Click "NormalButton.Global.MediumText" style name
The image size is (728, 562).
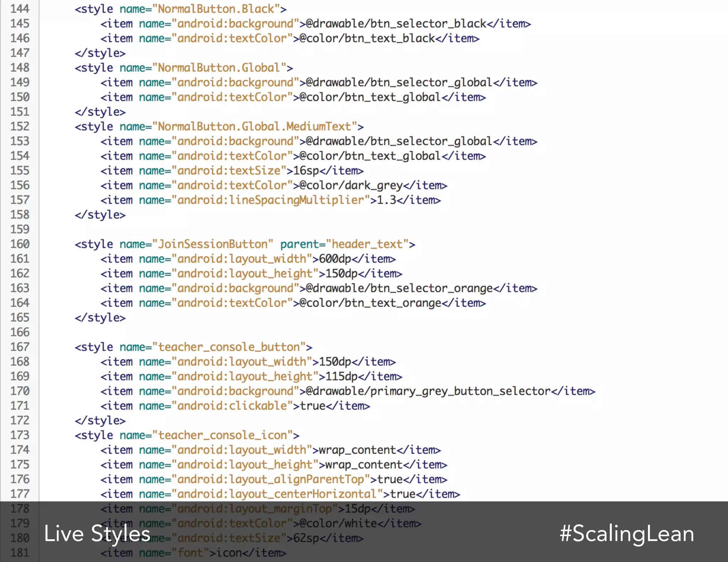tap(255, 126)
